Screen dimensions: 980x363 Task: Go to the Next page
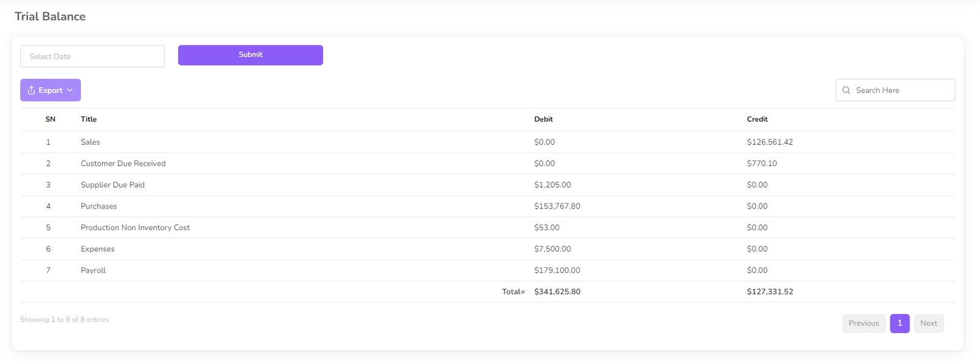point(928,323)
